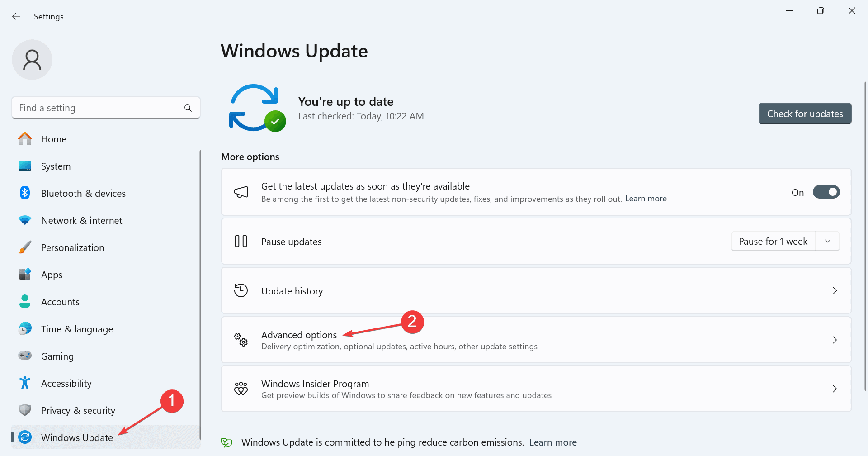Click the Check for updates button
The width and height of the screenshot is (868, 456).
tap(805, 114)
